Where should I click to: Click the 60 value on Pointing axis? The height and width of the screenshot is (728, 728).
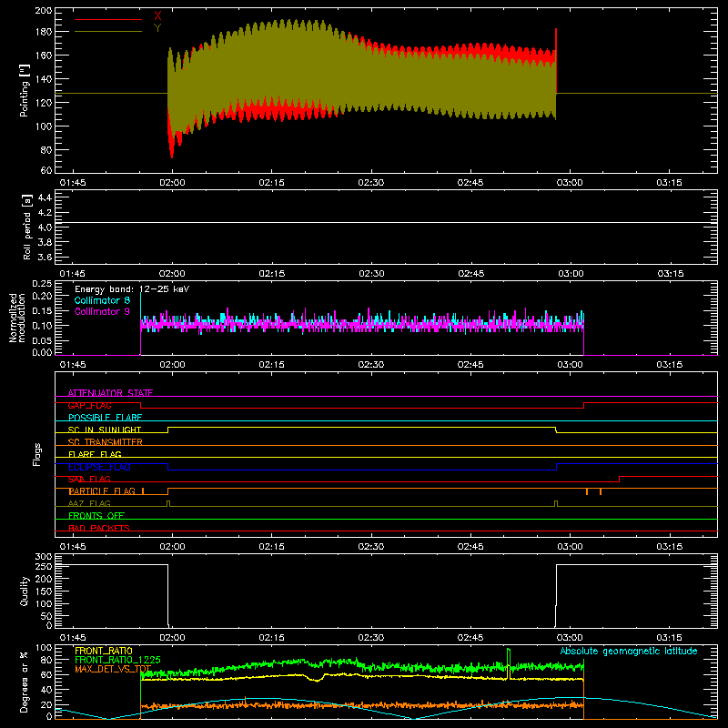click(x=46, y=170)
